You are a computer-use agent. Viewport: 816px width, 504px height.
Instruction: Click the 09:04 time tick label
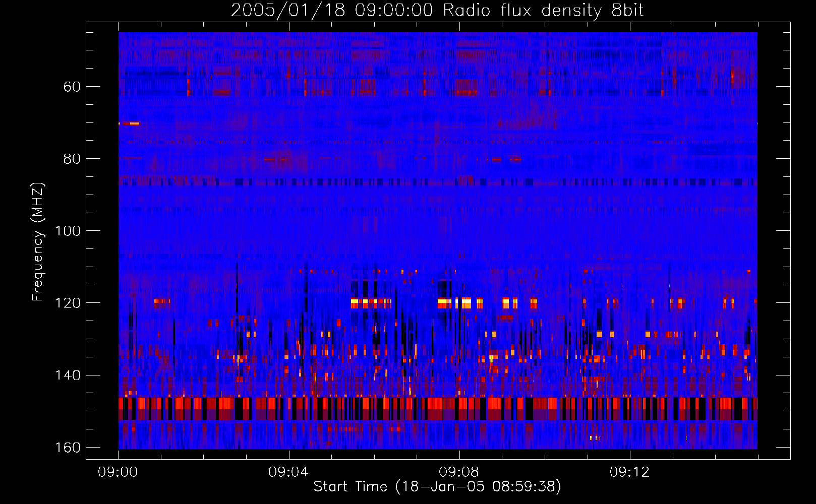[288, 472]
